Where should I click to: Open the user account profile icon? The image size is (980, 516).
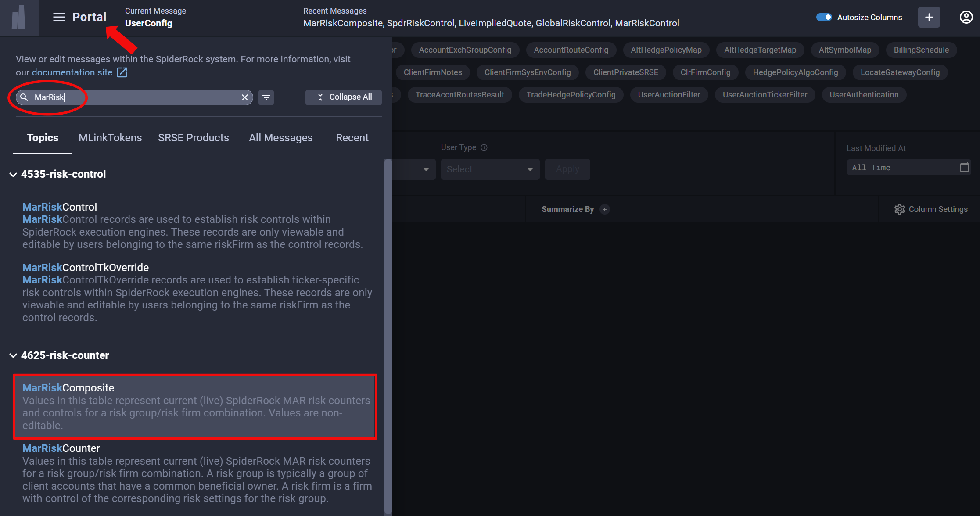tap(966, 17)
